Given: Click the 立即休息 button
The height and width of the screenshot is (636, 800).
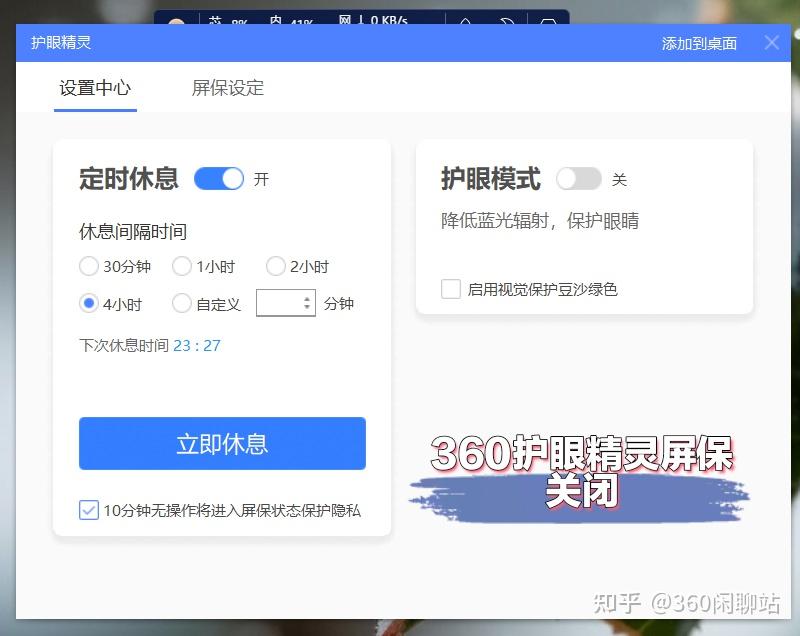Looking at the screenshot, I should (x=222, y=443).
